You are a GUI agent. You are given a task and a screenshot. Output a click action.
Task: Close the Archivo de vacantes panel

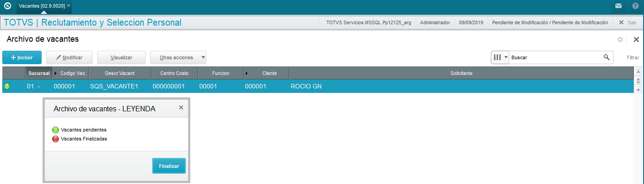coord(636,39)
